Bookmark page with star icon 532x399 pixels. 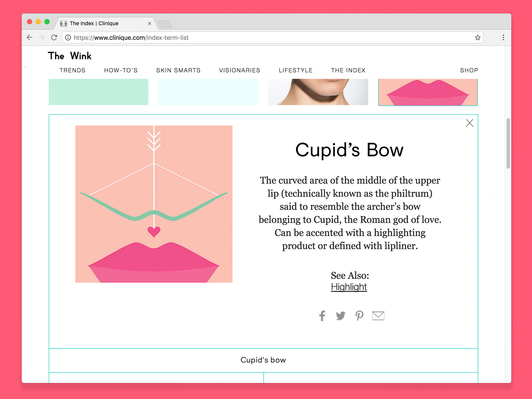point(477,38)
